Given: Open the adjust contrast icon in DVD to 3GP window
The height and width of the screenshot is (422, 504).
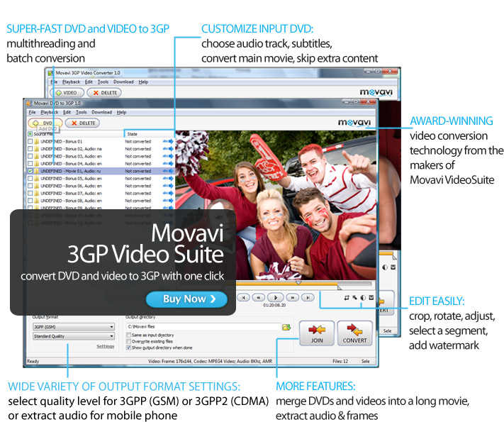Looking at the screenshot, I should point(363,297).
